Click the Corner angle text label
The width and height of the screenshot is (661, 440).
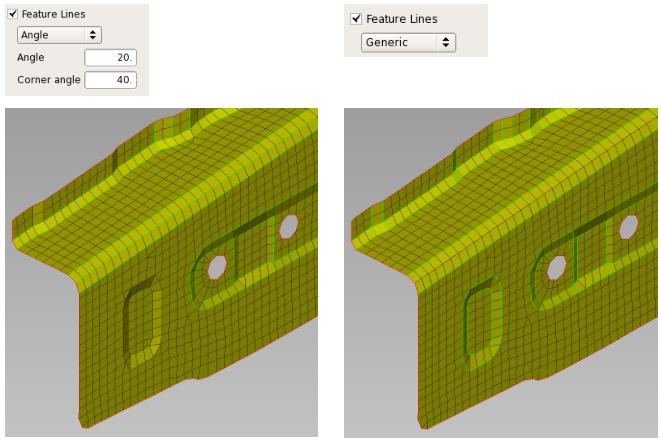(x=49, y=80)
